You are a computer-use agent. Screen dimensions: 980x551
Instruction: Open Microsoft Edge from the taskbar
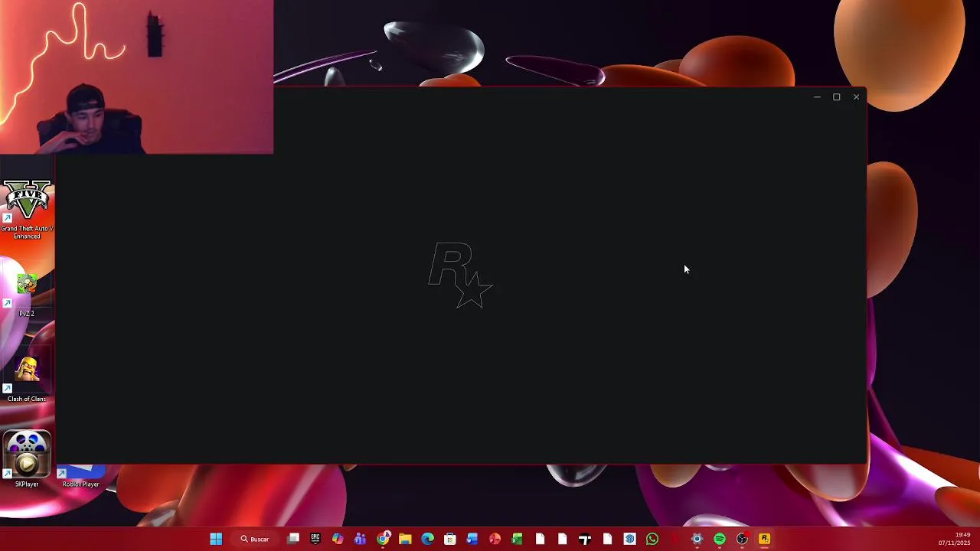pyautogui.click(x=427, y=539)
